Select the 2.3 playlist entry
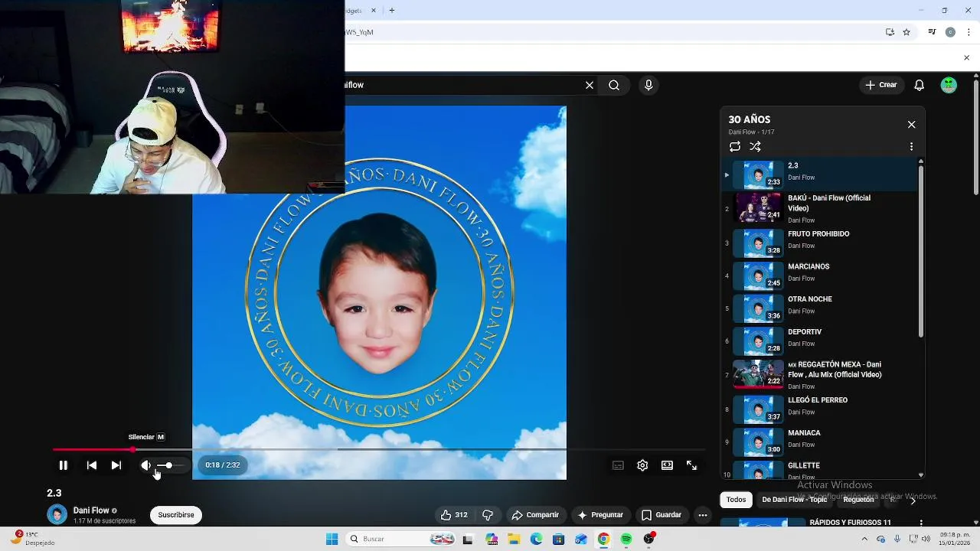Image resolution: width=980 pixels, height=551 pixels. click(x=819, y=174)
